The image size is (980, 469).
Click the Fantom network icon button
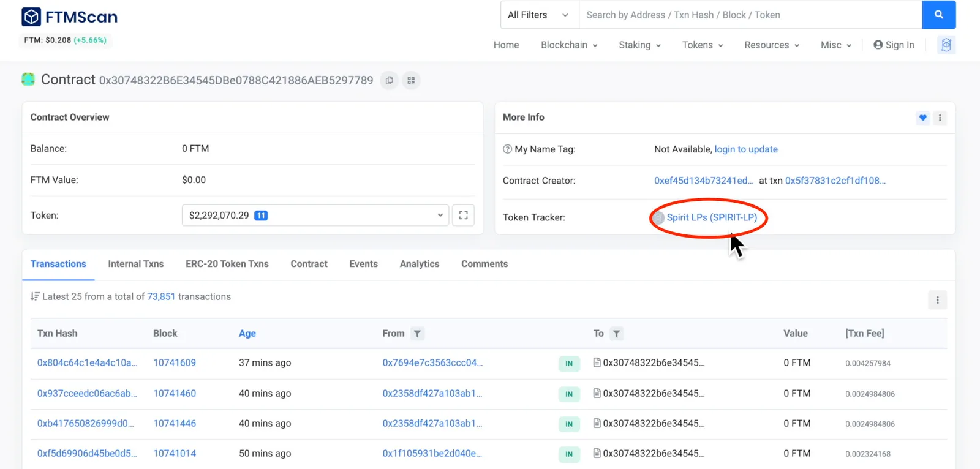[x=946, y=45]
